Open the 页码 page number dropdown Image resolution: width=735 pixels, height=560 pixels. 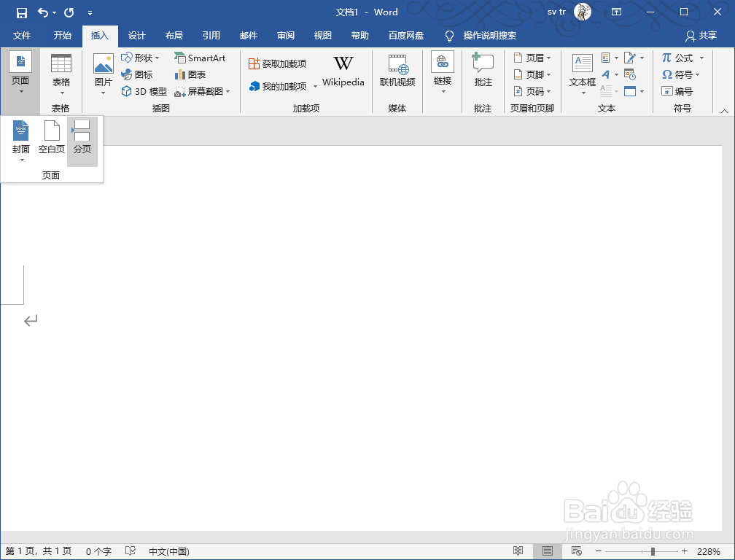(532, 91)
